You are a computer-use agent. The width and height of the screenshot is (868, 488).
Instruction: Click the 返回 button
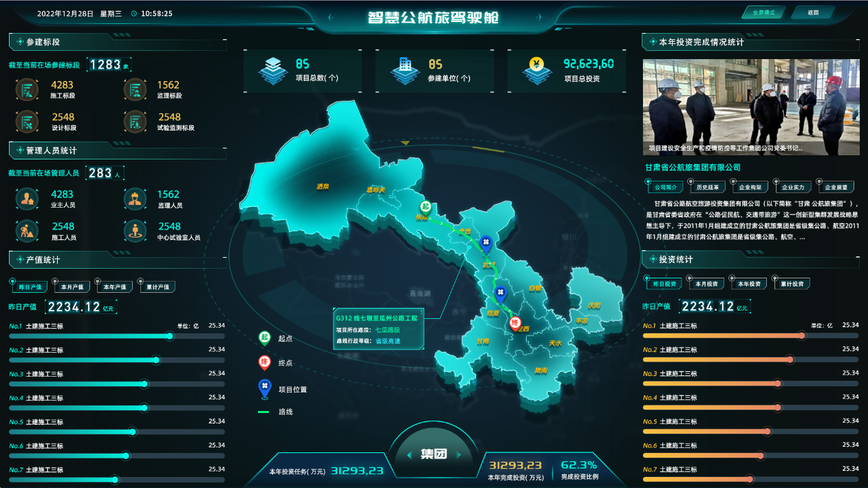coord(813,13)
